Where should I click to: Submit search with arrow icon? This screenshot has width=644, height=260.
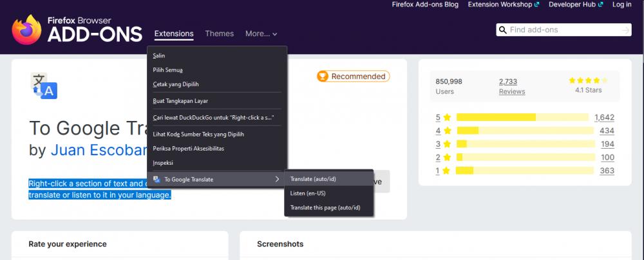pos(625,30)
